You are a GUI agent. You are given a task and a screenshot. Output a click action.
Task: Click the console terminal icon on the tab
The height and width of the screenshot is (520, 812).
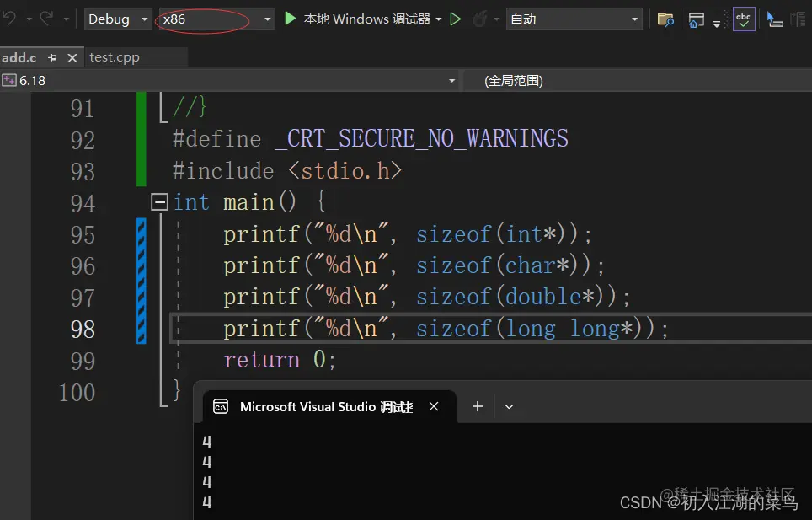pyautogui.click(x=221, y=407)
